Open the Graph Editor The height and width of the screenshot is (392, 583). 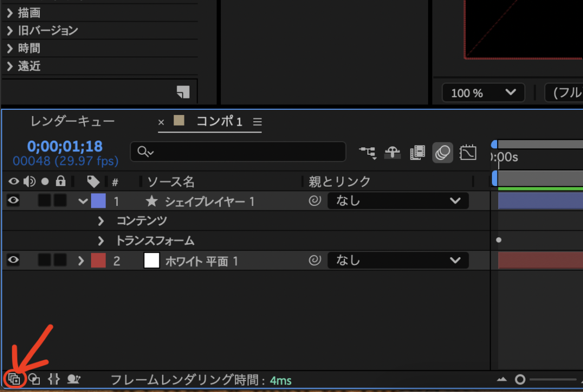(468, 152)
